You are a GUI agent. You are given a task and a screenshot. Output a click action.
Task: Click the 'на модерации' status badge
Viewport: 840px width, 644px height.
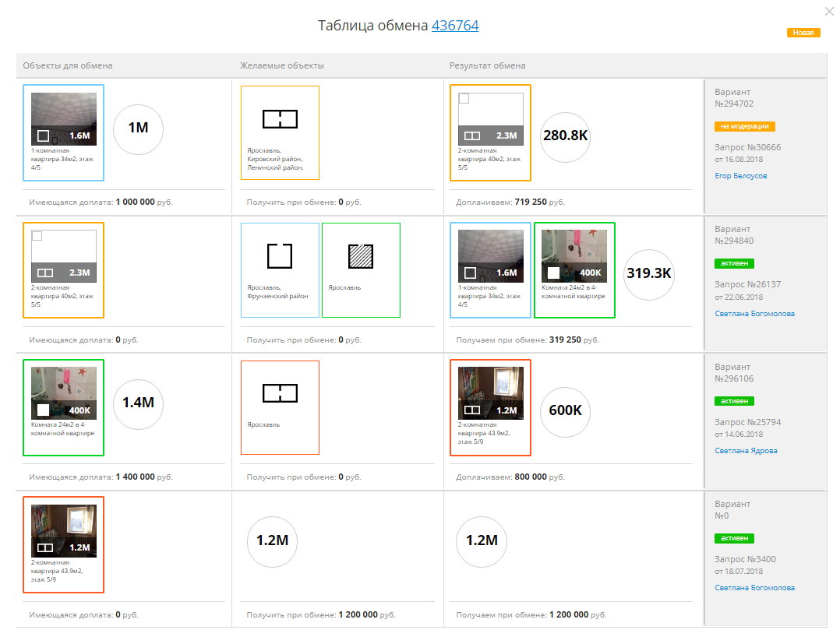pos(744,126)
